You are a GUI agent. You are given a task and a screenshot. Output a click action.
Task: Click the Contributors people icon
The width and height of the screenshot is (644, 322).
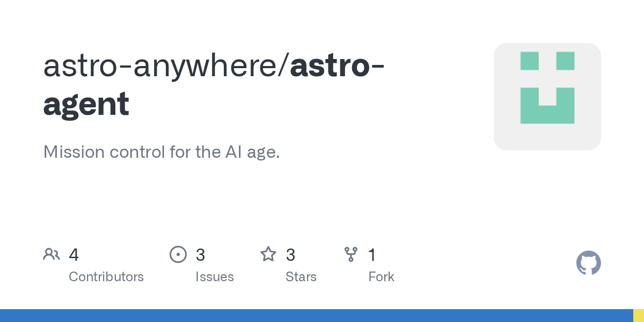(x=52, y=254)
